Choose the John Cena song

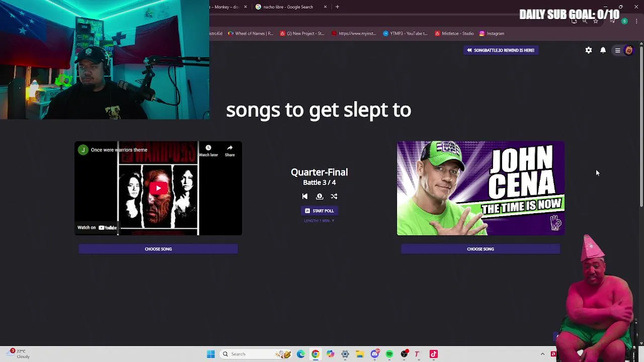(x=480, y=249)
